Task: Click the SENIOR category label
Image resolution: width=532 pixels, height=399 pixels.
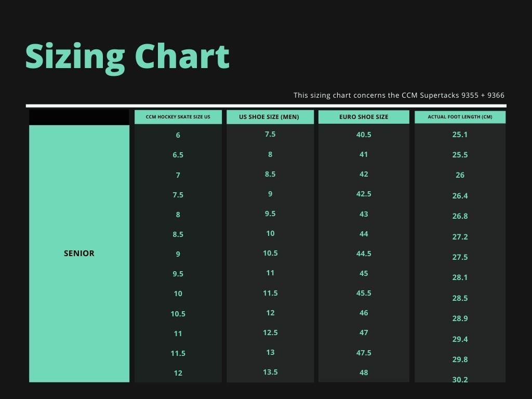Action: pyautogui.click(x=79, y=254)
